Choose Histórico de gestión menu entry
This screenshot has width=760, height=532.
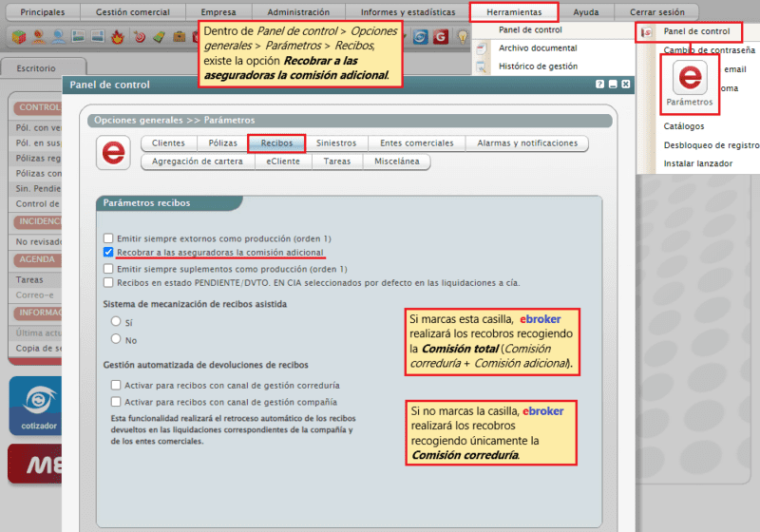(x=538, y=66)
